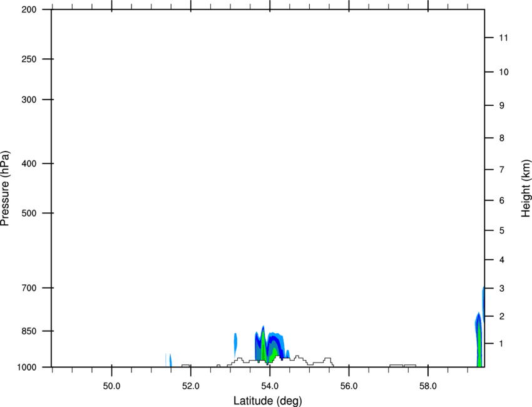
Task: Click the 58.0 latitude label
Action: click(x=428, y=386)
